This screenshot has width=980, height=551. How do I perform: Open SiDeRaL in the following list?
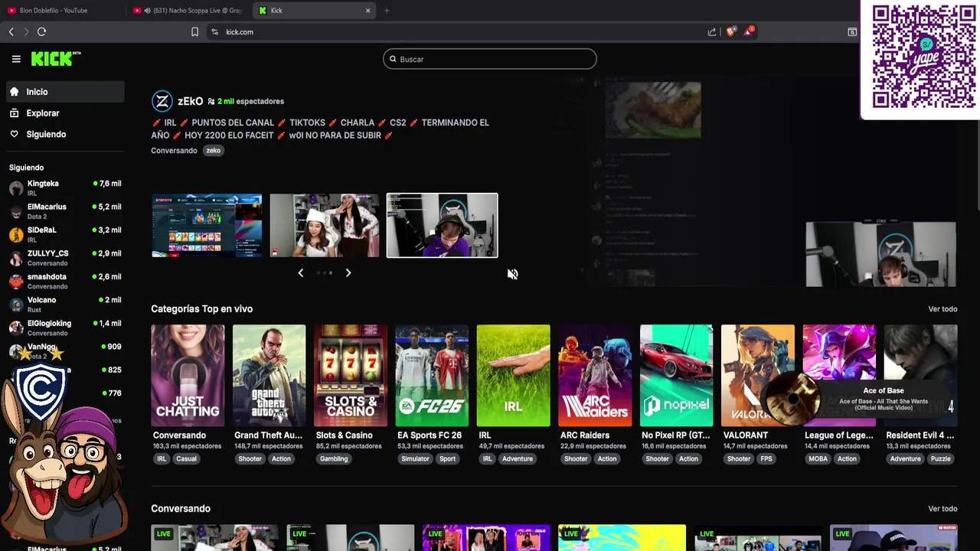pyautogui.click(x=65, y=235)
